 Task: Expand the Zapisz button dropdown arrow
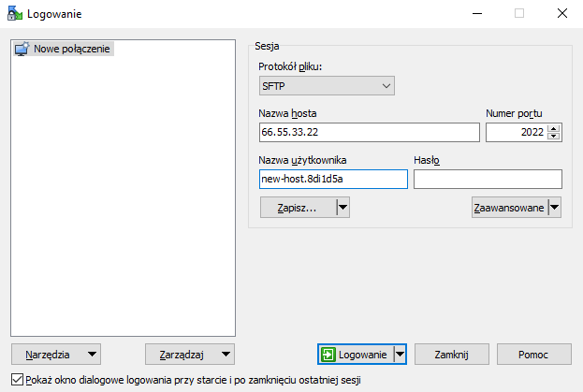click(x=343, y=208)
